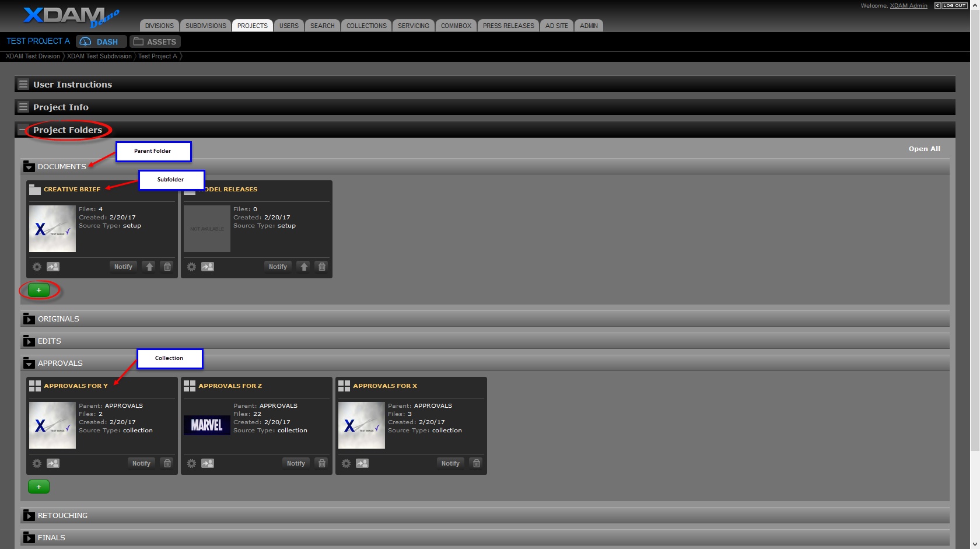
Task: Open settings gear for Creative Brief subfolder
Action: [x=37, y=267]
